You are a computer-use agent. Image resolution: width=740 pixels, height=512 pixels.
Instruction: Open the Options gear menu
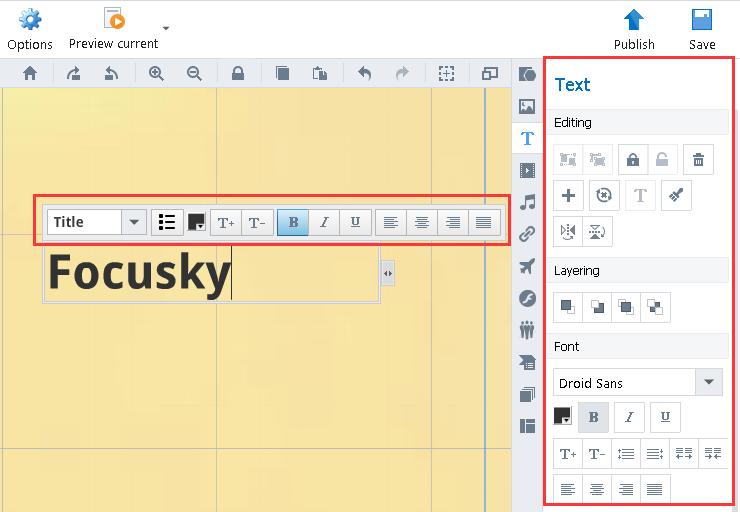tap(30, 29)
